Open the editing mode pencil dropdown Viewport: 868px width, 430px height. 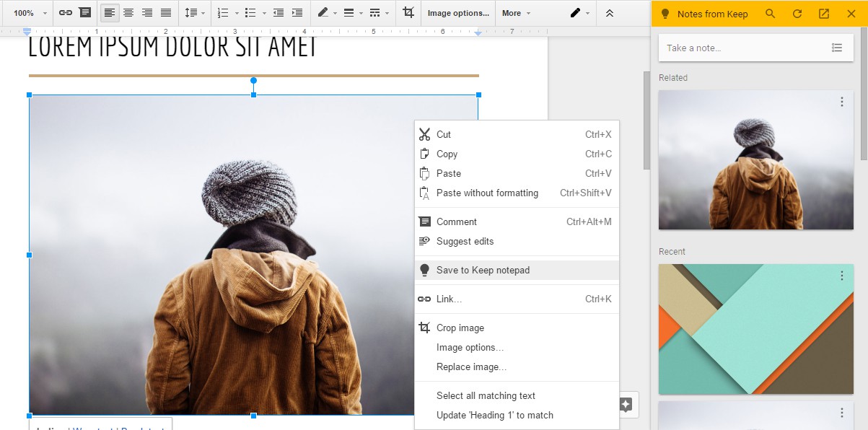tap(579, 13)
